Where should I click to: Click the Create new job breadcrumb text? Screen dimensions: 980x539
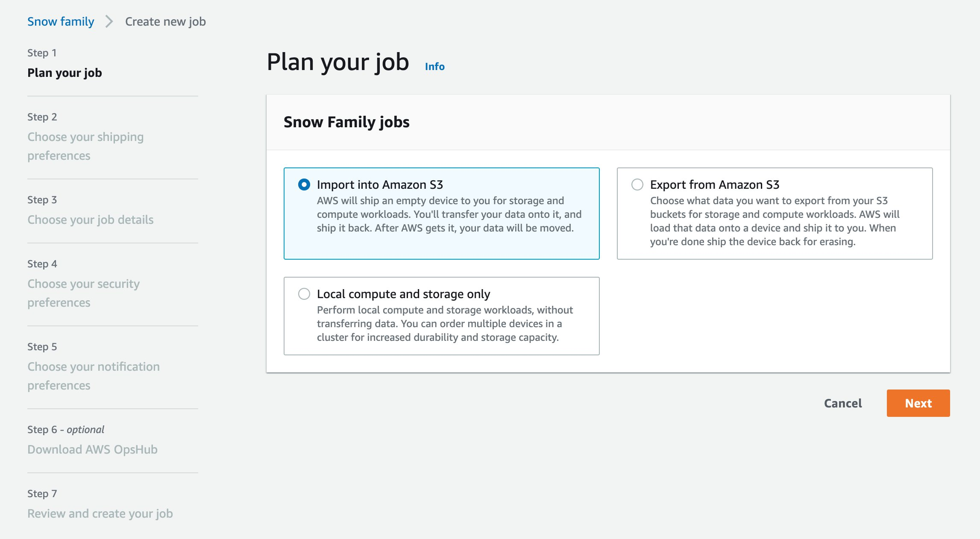tap(164, 21)
